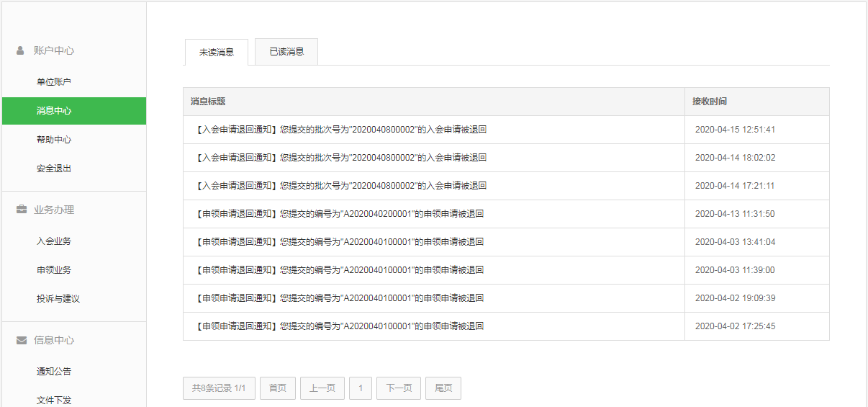Click the 下一页 button
868x407 pixels.
(399, 388)
